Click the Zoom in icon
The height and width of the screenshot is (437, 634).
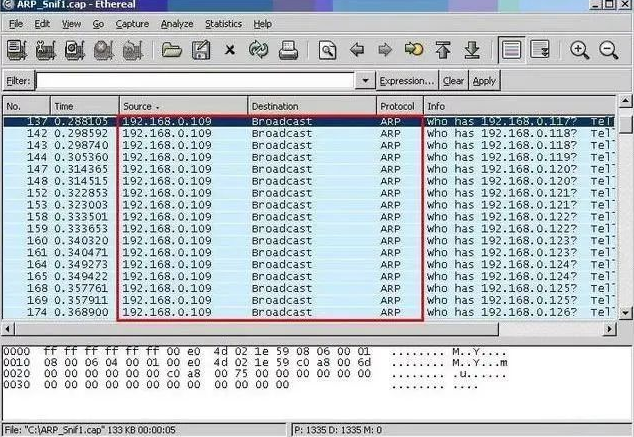[x=579, y=49]
